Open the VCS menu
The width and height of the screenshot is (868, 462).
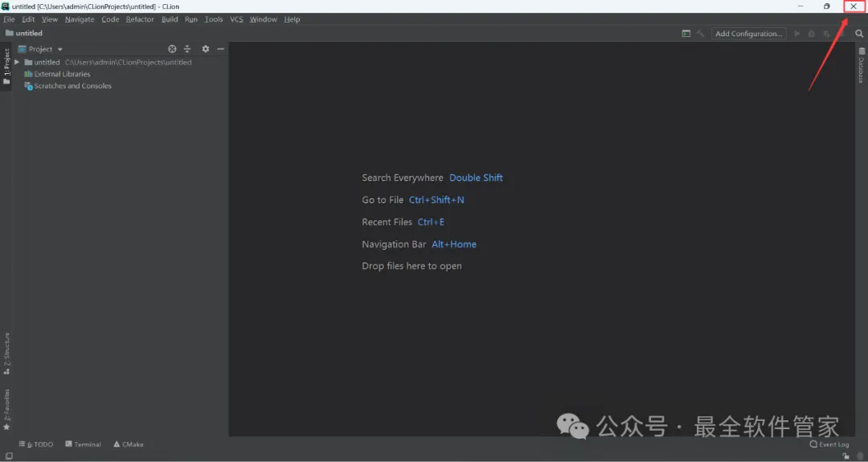pyautogui.click(x=236, y=19)
